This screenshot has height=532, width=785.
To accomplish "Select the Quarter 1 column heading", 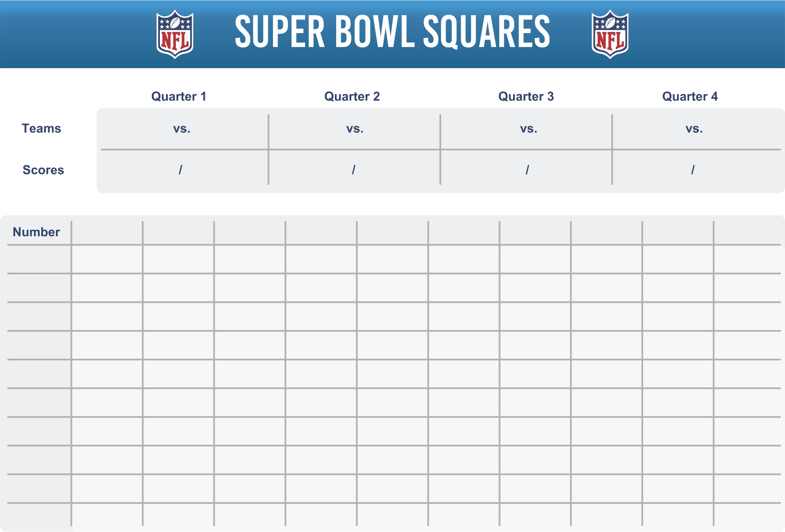I will pos(179,96).
